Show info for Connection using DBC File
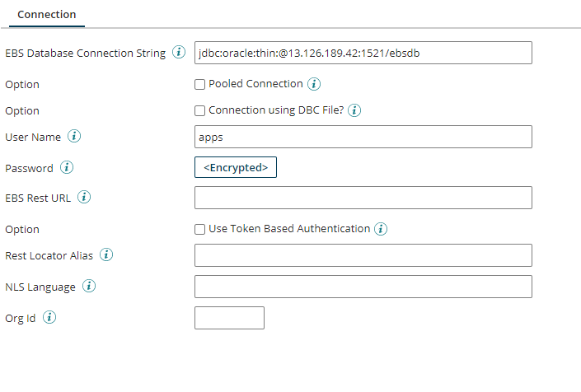This screenshot has width=581, height=392. [x=354, y=110]
